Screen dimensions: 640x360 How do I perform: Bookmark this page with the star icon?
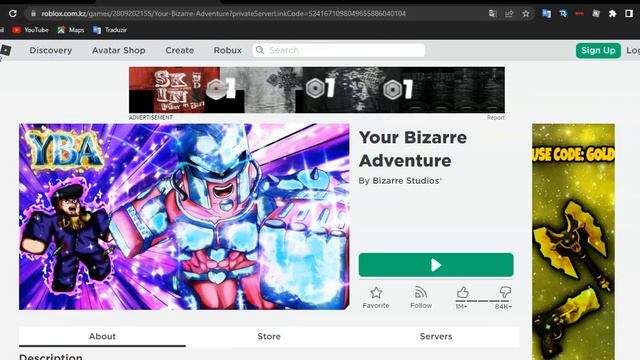[x=526, y=13]
